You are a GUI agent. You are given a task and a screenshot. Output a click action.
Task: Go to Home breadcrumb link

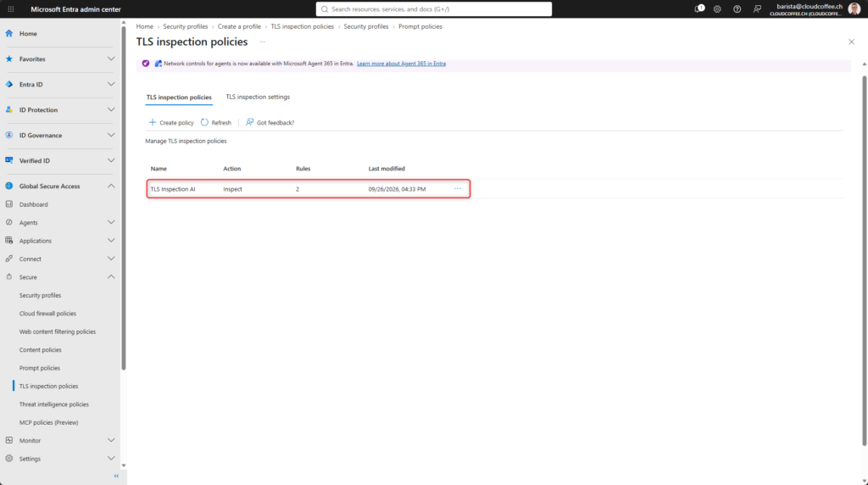pos(144,26)
